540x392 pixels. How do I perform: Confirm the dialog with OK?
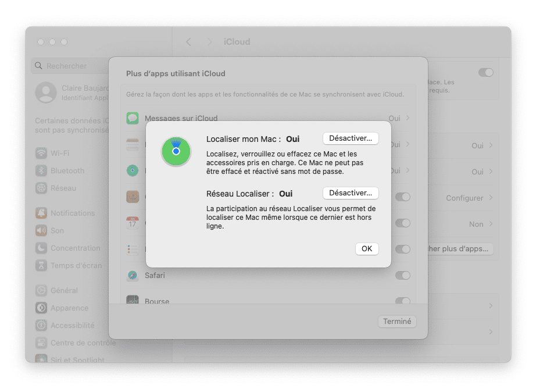pos(367,249)
